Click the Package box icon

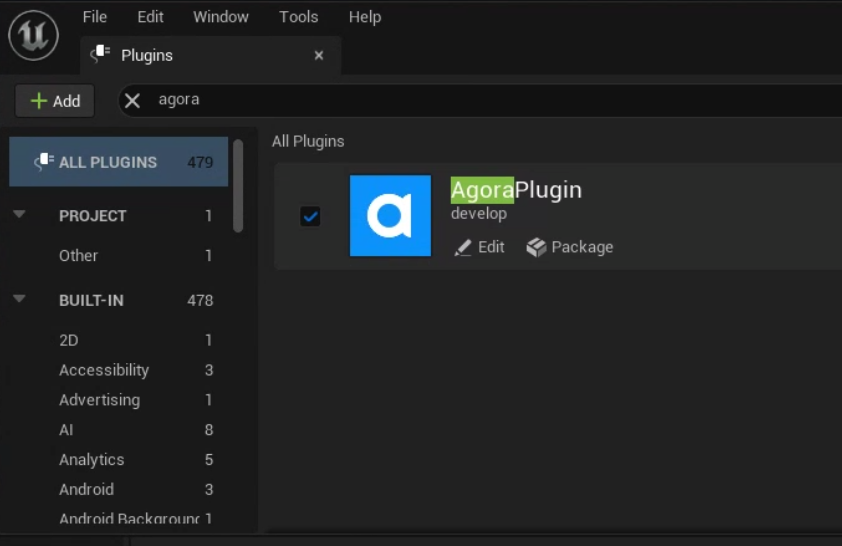[536, 247]
